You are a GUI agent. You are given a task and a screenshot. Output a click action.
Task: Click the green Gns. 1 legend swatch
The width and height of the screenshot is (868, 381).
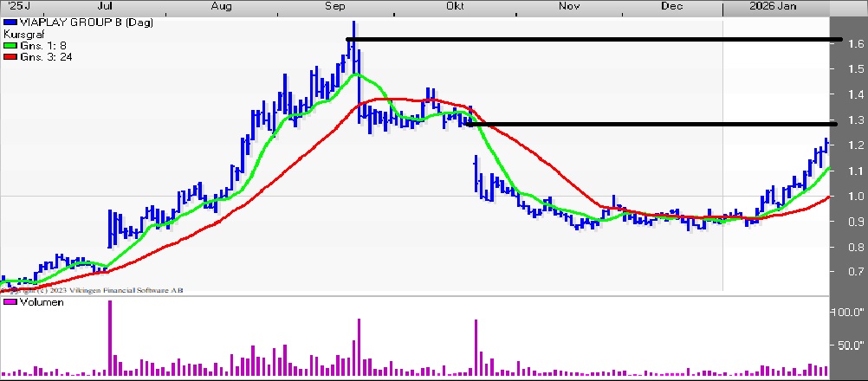pos(10,44)
